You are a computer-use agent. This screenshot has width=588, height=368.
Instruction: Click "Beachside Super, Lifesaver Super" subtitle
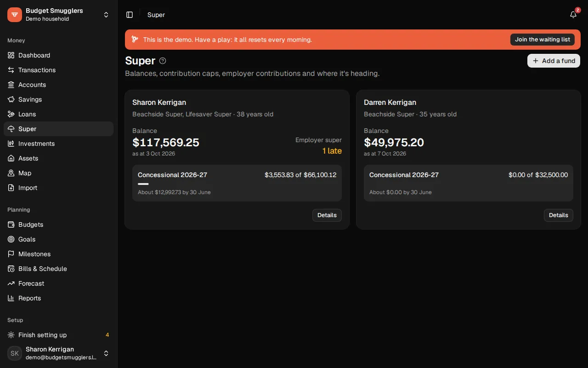(x=182, y=114)
